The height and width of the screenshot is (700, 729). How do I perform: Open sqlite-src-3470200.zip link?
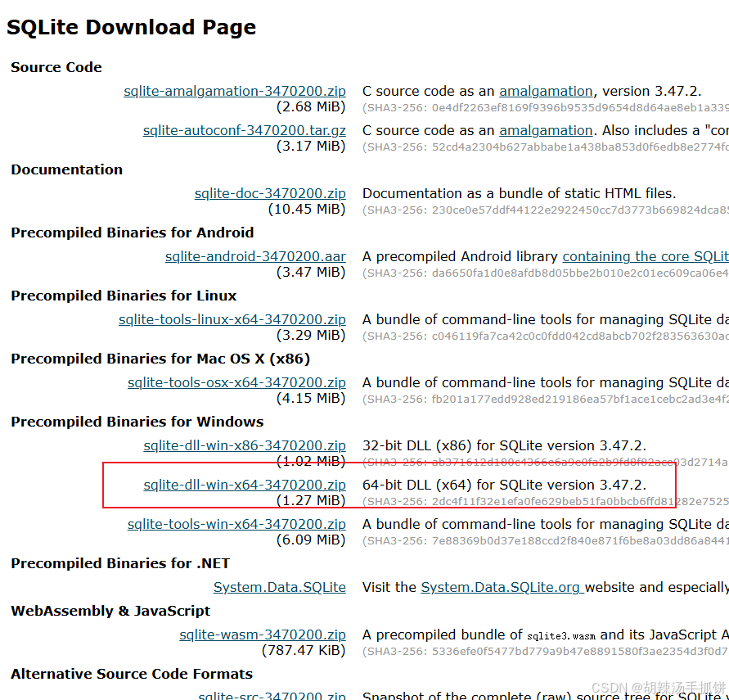(272, 695)
